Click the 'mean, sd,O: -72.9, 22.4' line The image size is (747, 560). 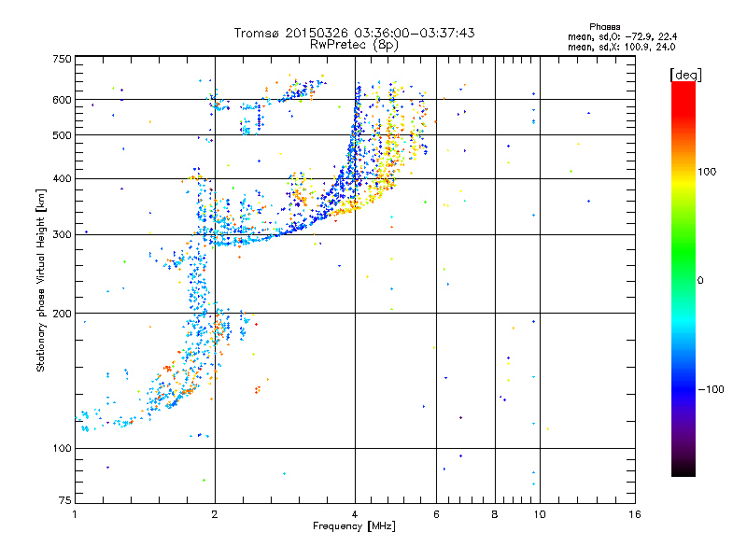pyautogui.click(x=622, y=36)
